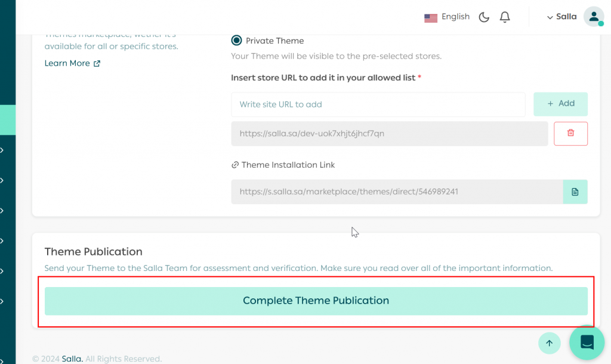Viewport: 611px width, 364px height.
Task: Expand the bottommost sidebar chevron item
Action: pyautogui.click(x=3, y=301)
